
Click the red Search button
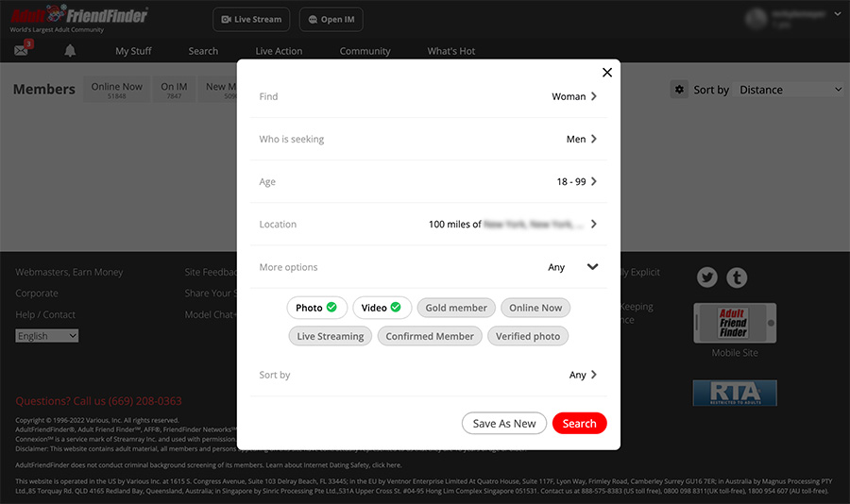coord(579,423)
